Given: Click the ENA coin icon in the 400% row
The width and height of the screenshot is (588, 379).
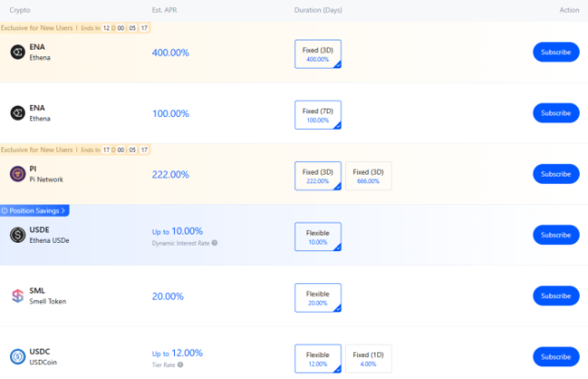Looking at the screenshot, I should click(x=17, y=52).
